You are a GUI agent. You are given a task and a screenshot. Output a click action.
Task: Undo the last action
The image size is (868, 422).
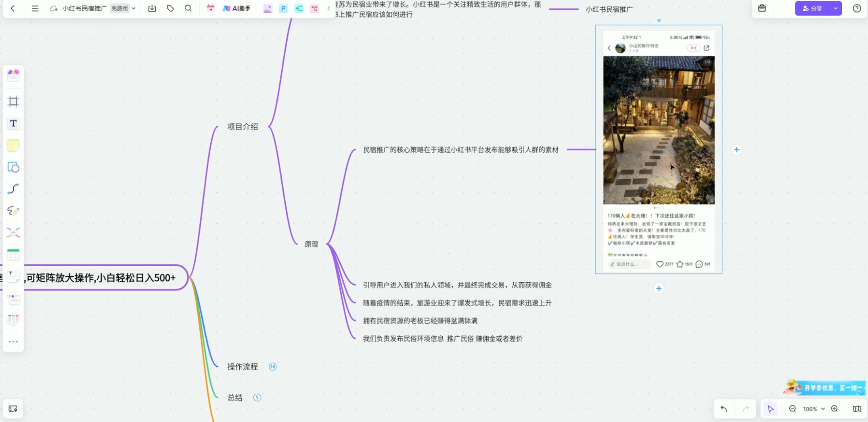724,409
